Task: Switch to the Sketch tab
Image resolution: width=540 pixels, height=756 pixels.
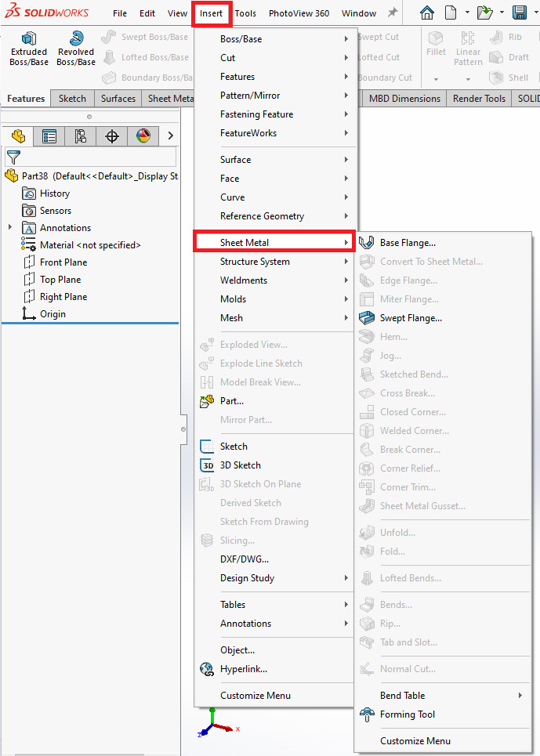Action: pyautogui.click(x=72, y=99)
